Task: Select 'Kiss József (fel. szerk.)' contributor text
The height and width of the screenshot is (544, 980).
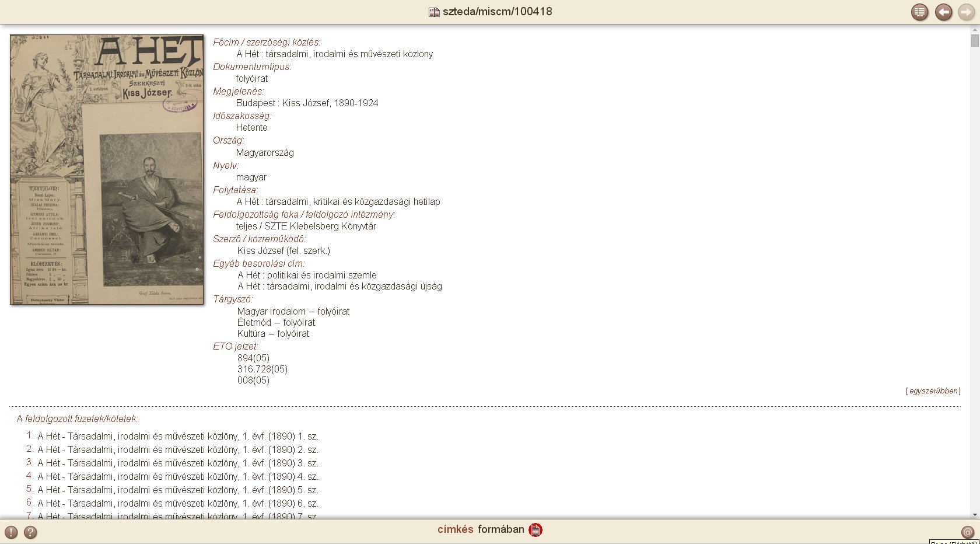Action: pos(283,250)
